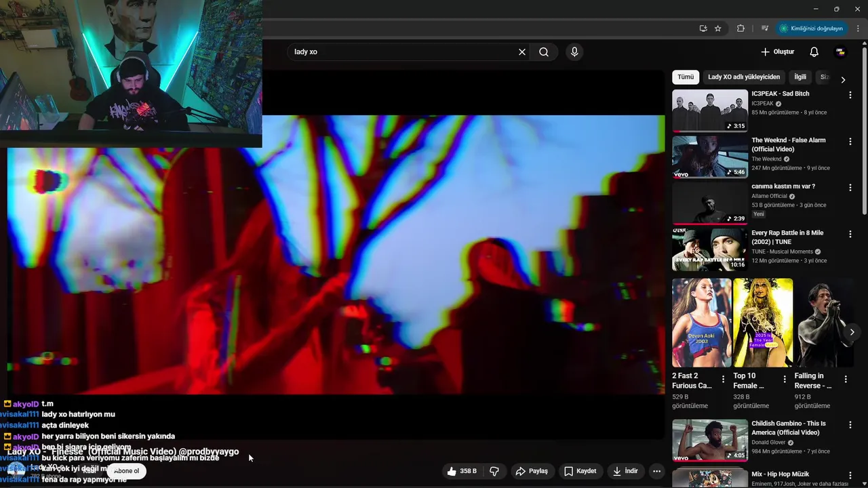Open Every Rap Battle in 8 Mile thumbnail
This screenshot has width=868, height=488.
tap(710, 250)
